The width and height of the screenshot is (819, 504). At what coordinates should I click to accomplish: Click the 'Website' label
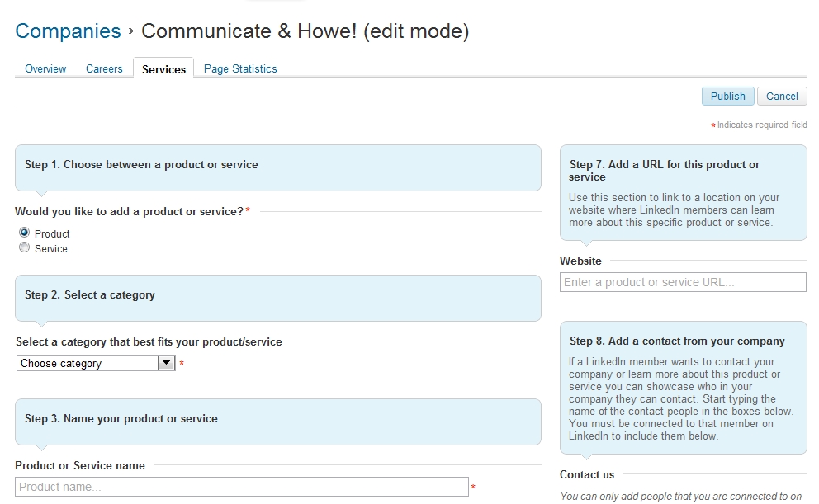[581, 261]
